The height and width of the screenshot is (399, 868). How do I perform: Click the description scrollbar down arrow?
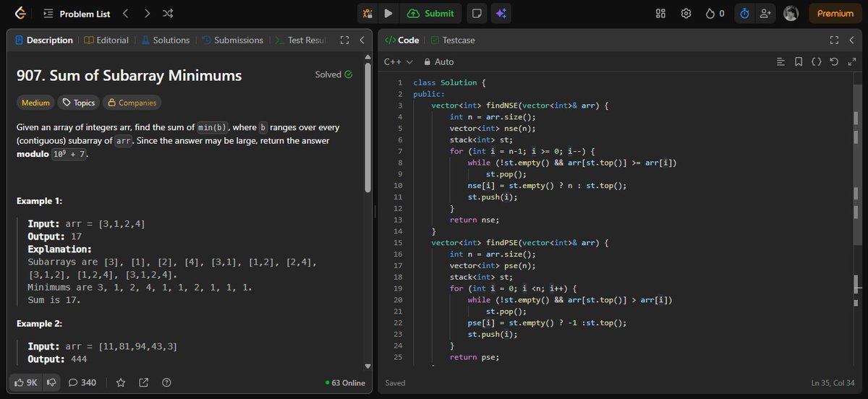pyautogui.click(x=367, y=366)
